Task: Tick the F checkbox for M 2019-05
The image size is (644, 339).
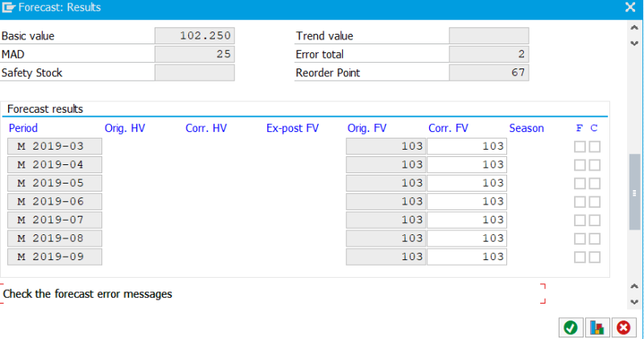Action: point(580,184)
